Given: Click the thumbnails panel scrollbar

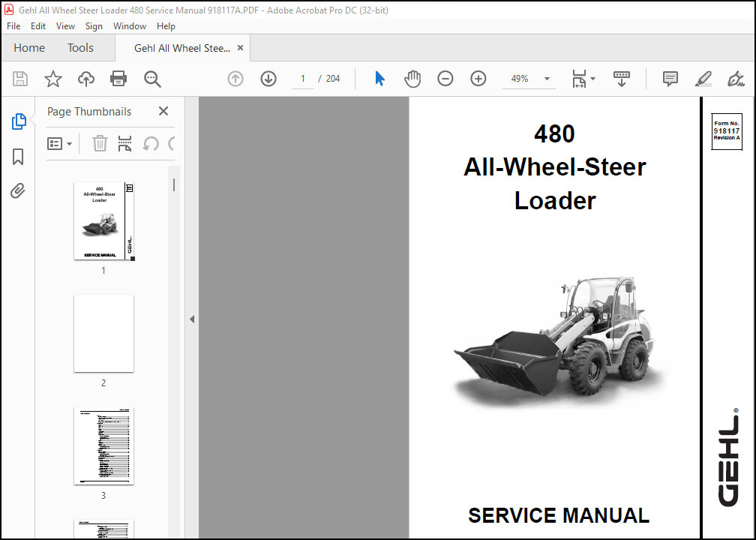Looking at the screenshot, I should 174,184.
